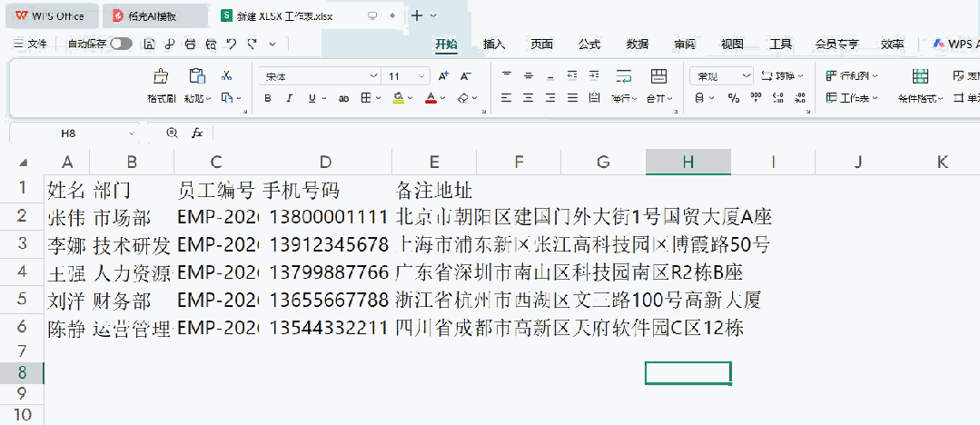Increase font size with A+ icon
980x425 pixels.
[x=444, y=76]
